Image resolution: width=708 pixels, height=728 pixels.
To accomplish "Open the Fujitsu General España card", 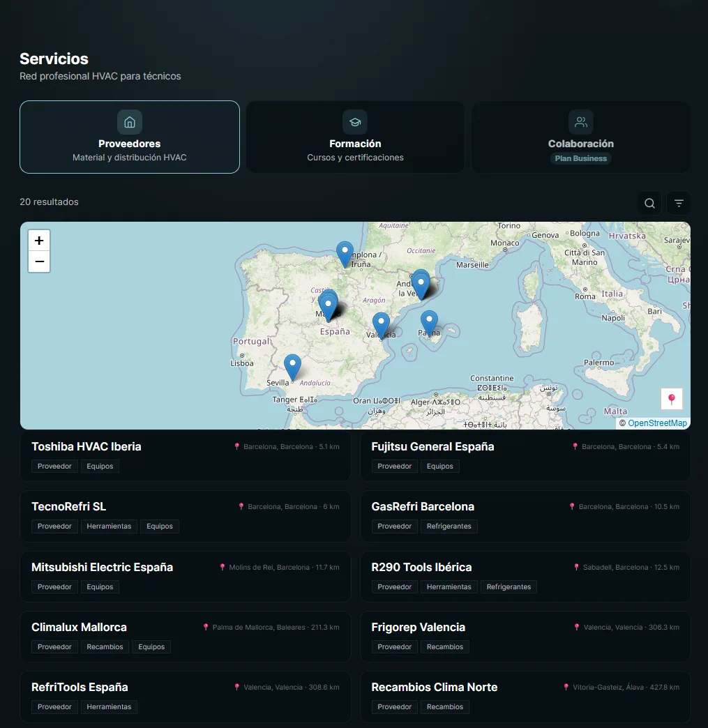I will pos(525,455).
